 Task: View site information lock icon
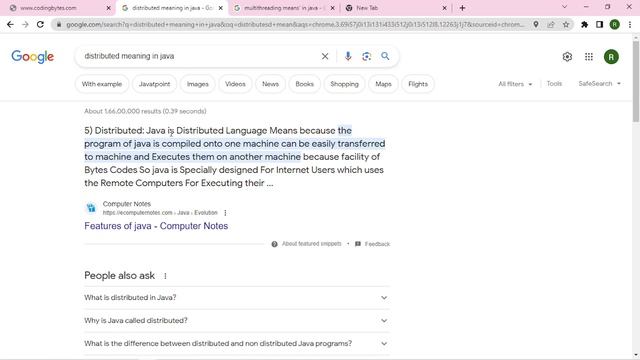59,24
